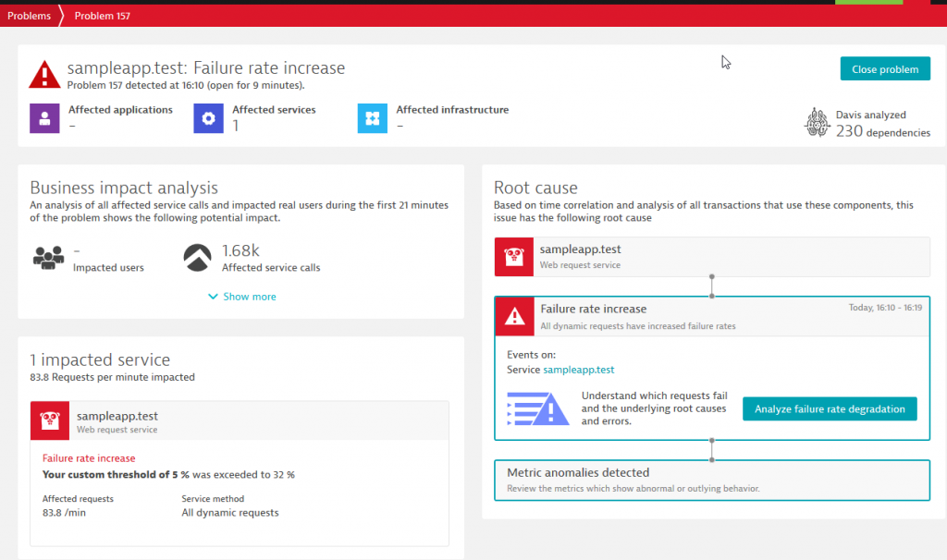Expand Show more in Business impact analysis
947x560 pixels.
pyautogui.click(x=242, y=297)
